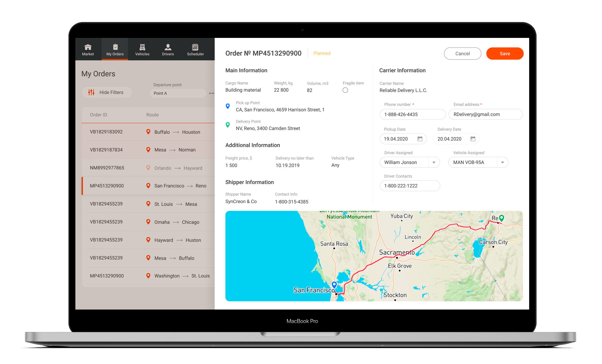Open the Drivers section
This screenshot has height=364, width=602.
168,49
